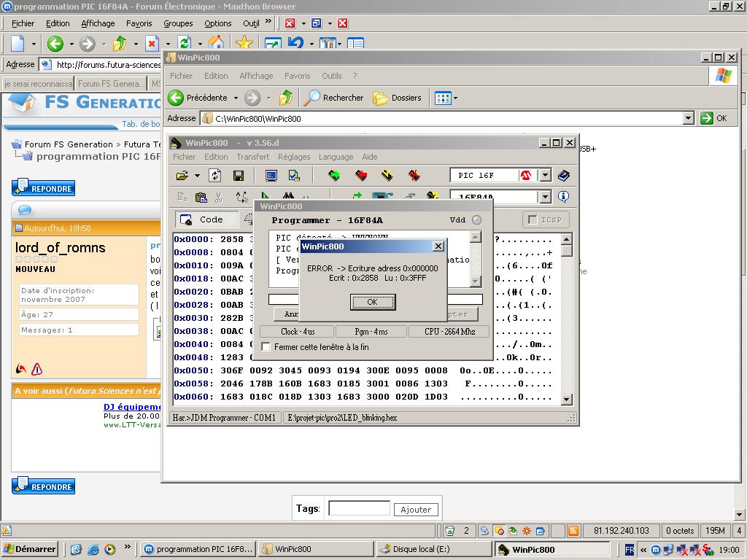Click the open file folder icon in WinPic800
Screen dimensions: 747x560
pyautogui.click(x=182, y=176)
